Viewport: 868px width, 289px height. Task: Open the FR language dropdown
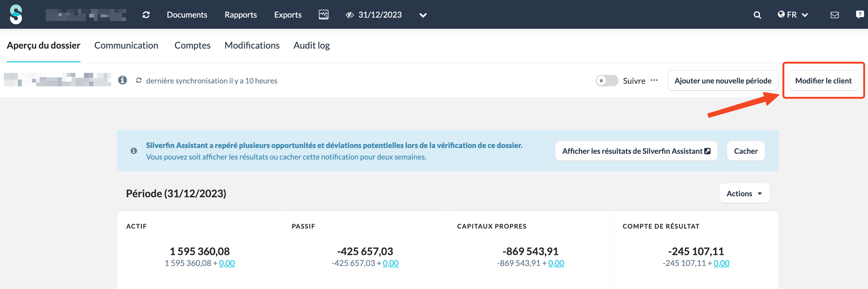tap(793, 15)
